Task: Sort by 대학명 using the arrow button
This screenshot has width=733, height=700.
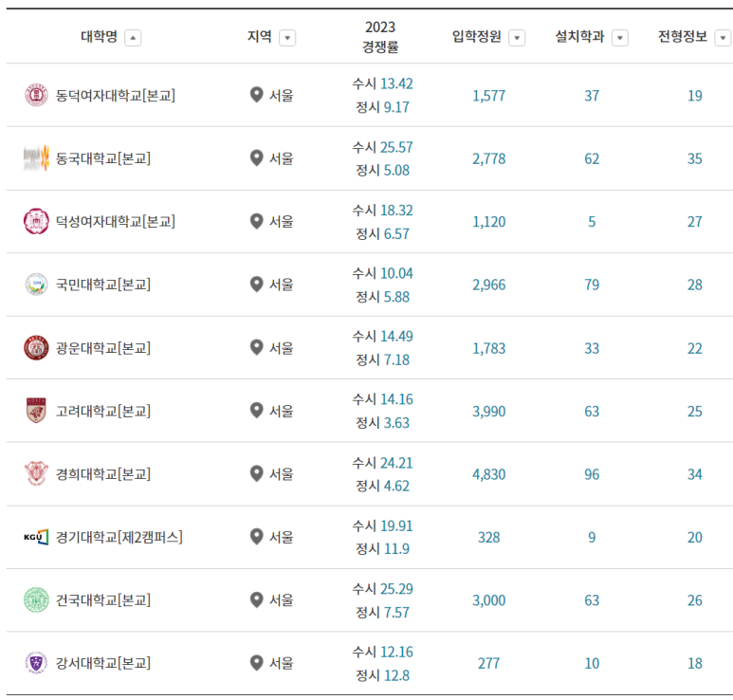Action: click(x=133, y=37)
